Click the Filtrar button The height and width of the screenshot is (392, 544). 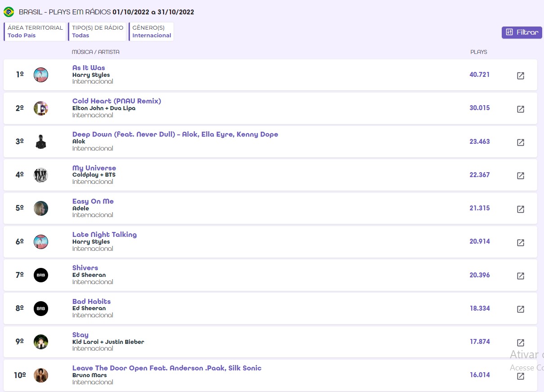(522, 32)
